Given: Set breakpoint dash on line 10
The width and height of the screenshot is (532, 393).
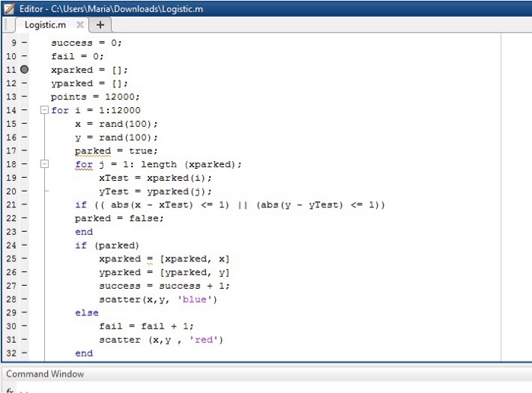Looking at the screenshot, I should 24,56.
